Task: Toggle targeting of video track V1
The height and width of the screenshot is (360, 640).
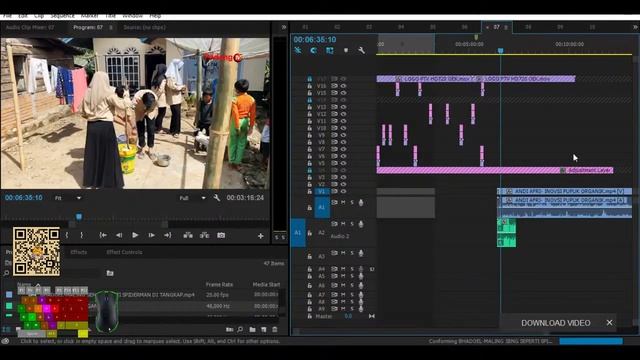Action: [x=322, y=191]
